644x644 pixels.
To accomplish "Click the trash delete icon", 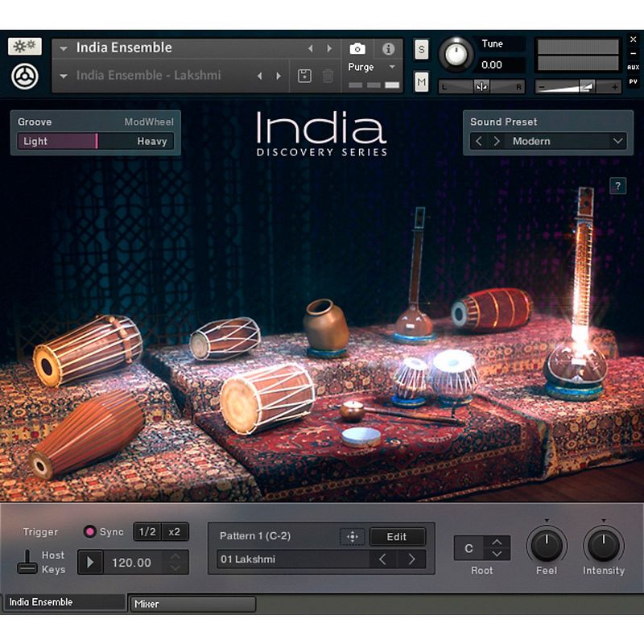I will pyautogui.click(x=328, y=76).
